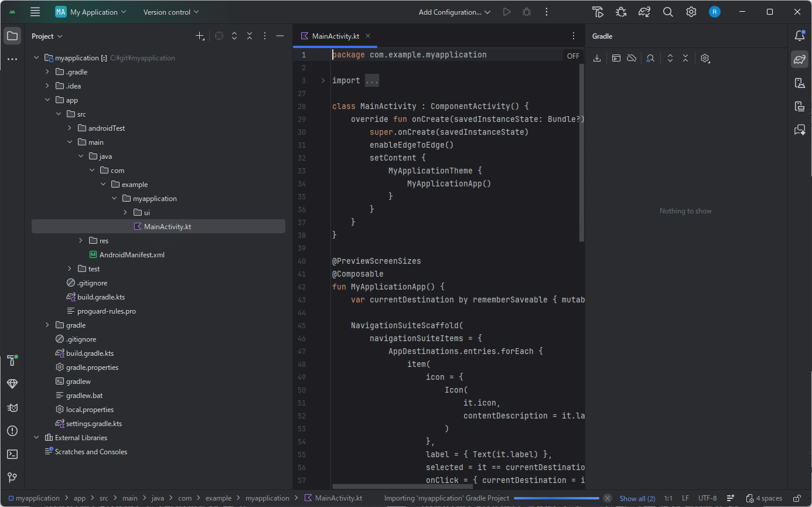
Task: Toggle Gradle offline mode
Action: pos(632,58)
